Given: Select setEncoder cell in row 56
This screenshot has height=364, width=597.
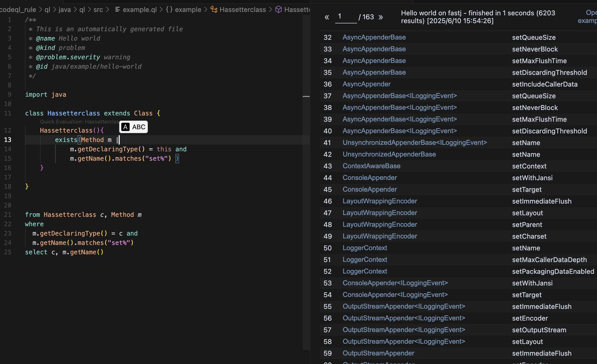Looking at the screenshot, I should [x=530, y=318].
